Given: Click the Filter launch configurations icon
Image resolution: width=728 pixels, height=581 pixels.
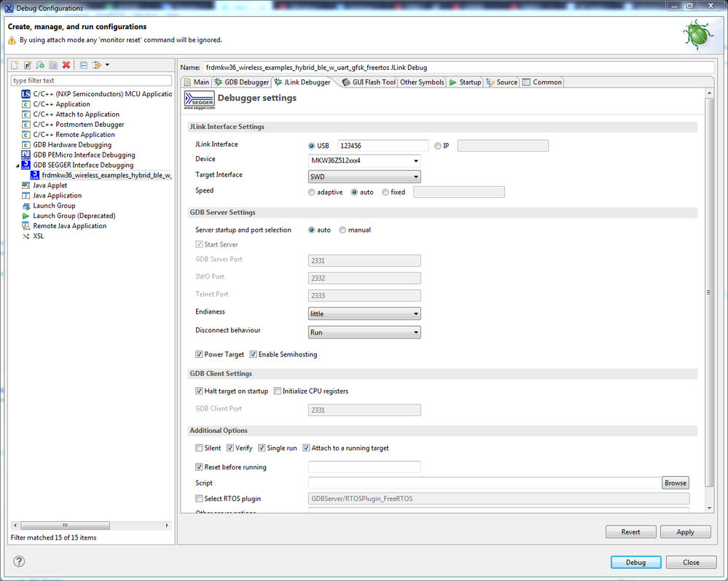Looking at the screenshot, I should (97, 65).
